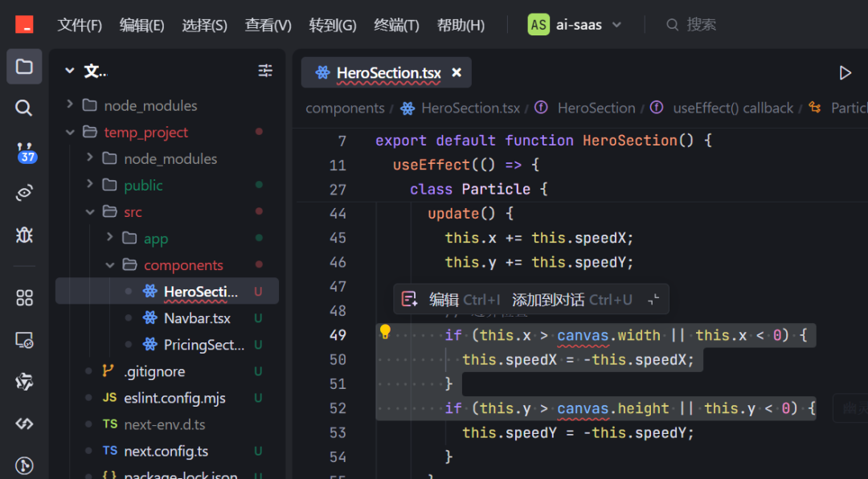Open the 文件(F) menu
The image size is (868, 479).
coord(80,25)
